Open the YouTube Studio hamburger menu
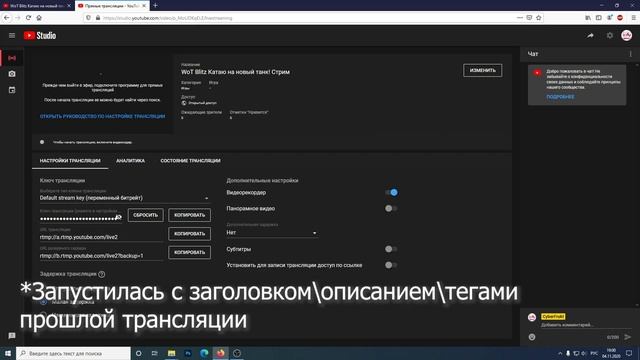 tap(12, 36)
